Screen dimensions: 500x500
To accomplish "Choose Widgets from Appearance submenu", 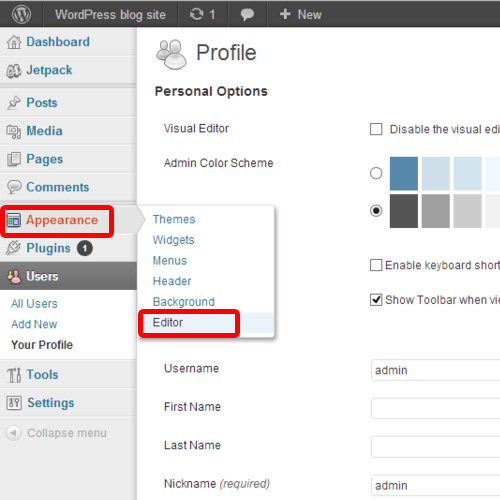I will pos(173,240).
